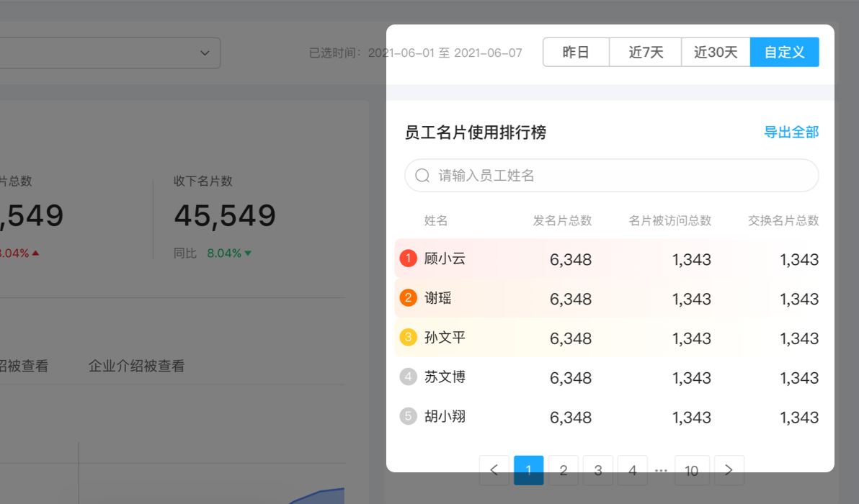The height and width of the screenshot is (504, 859).
Task: Click 交换名片总数 value 1,343 for 胡小翔
Action: pos(799,417)
